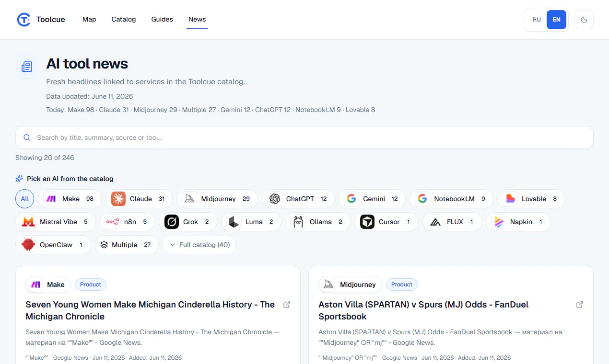Filter news by Claude

139,199
